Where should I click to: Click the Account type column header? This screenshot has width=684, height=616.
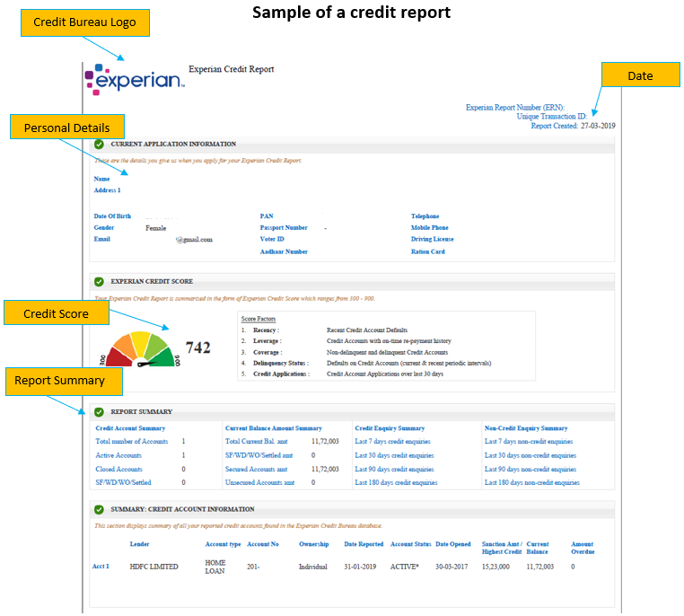[x=223, y=544]
